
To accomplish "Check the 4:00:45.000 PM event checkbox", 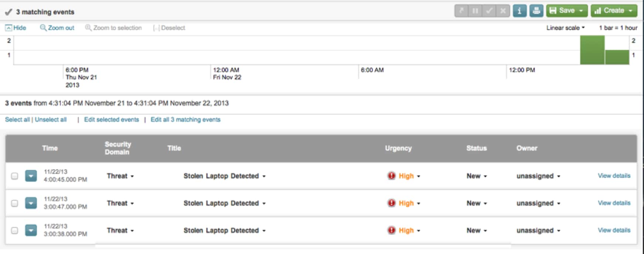I will click(x=14, y=176).
